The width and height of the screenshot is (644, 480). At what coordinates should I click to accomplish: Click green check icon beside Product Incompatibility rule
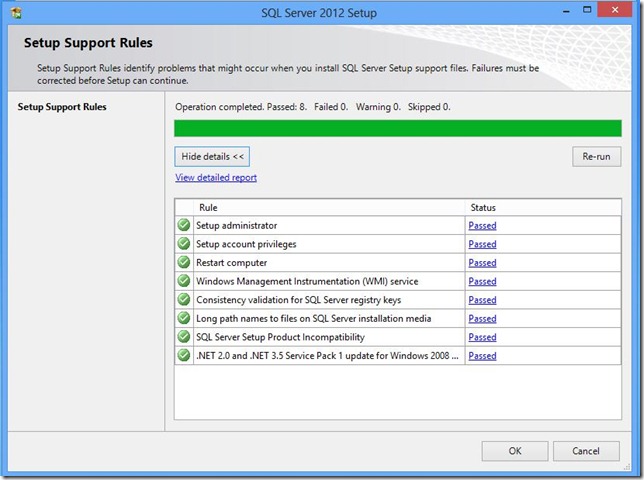[184, 337]
